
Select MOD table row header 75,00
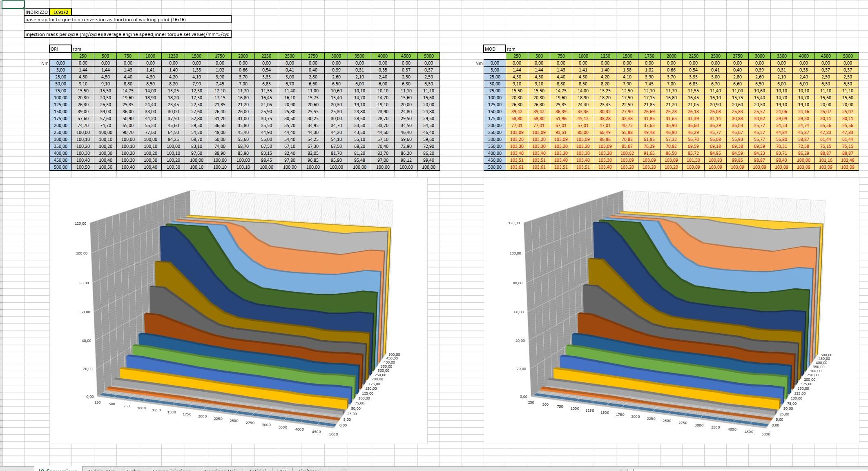495,91
